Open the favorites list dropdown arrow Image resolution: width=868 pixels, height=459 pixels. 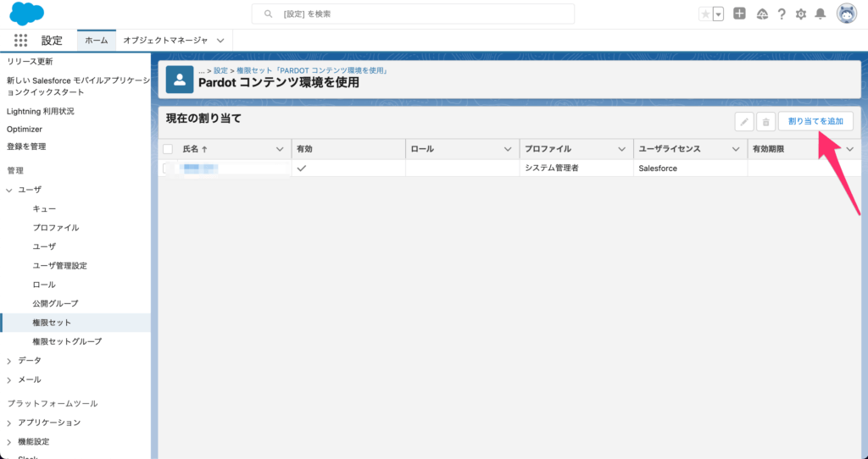coord(719,14)
